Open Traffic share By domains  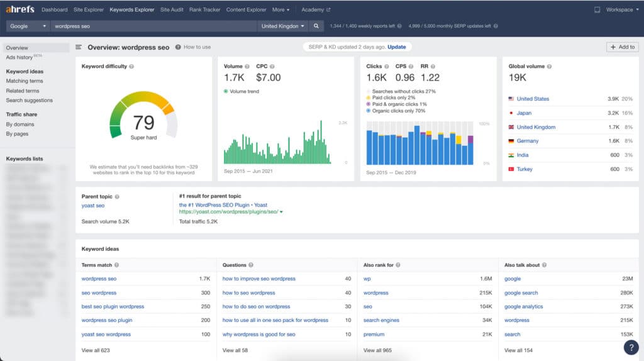pyautogui.click(x=20, y=125)
